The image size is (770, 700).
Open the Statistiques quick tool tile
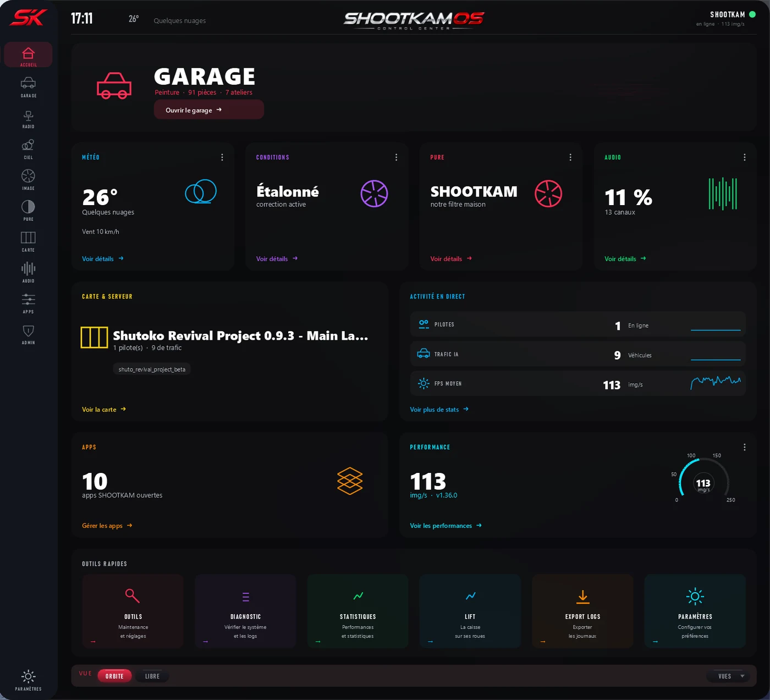click(x=358, y=611)
